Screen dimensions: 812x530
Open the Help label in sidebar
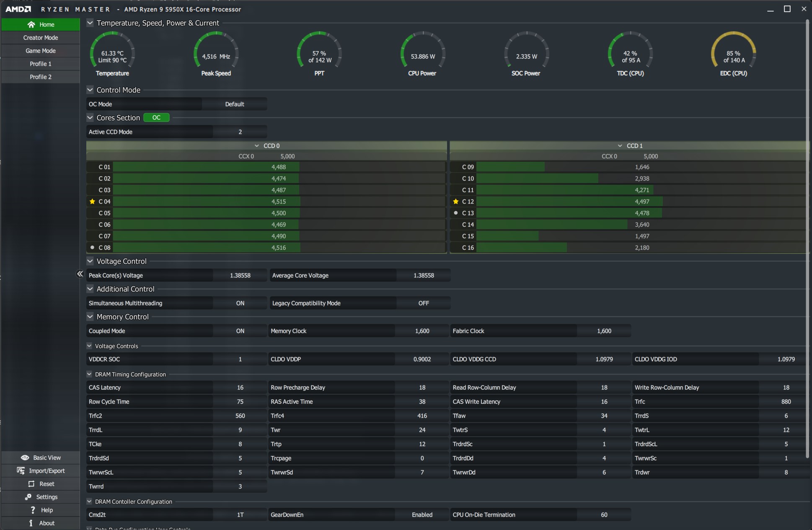point(47,510)
